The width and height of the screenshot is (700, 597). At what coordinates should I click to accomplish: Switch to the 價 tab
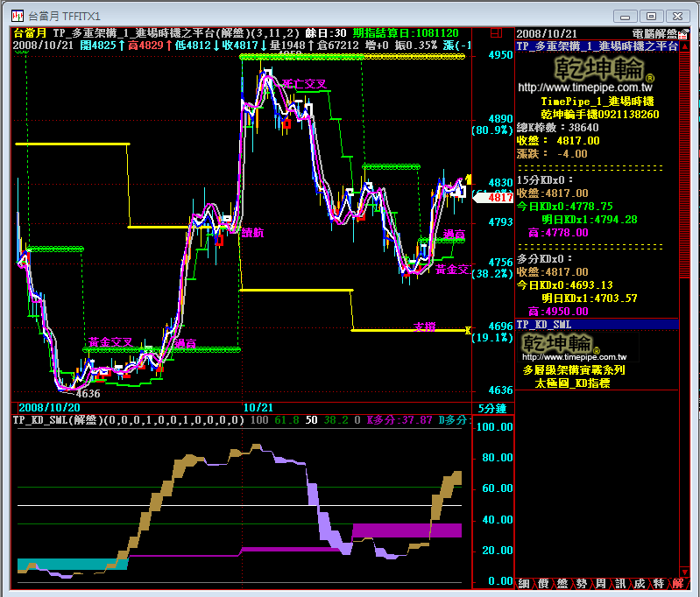[543, 584]
